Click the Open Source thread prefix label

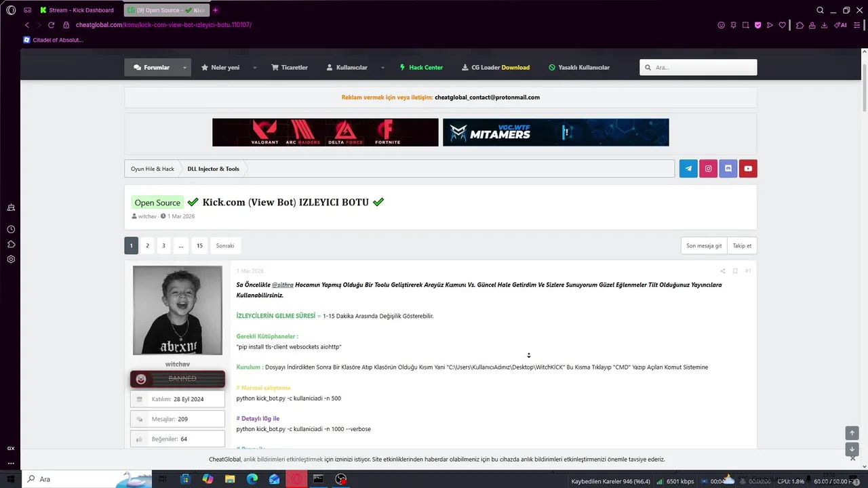[157, 203]
